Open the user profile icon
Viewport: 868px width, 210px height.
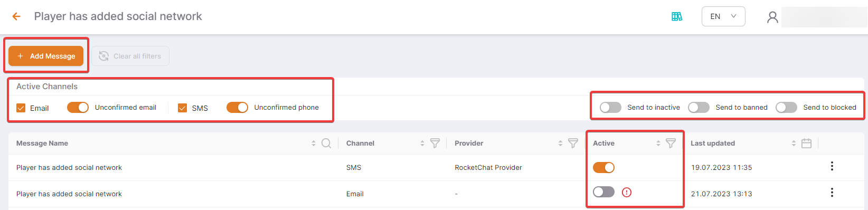coord(772,17)
